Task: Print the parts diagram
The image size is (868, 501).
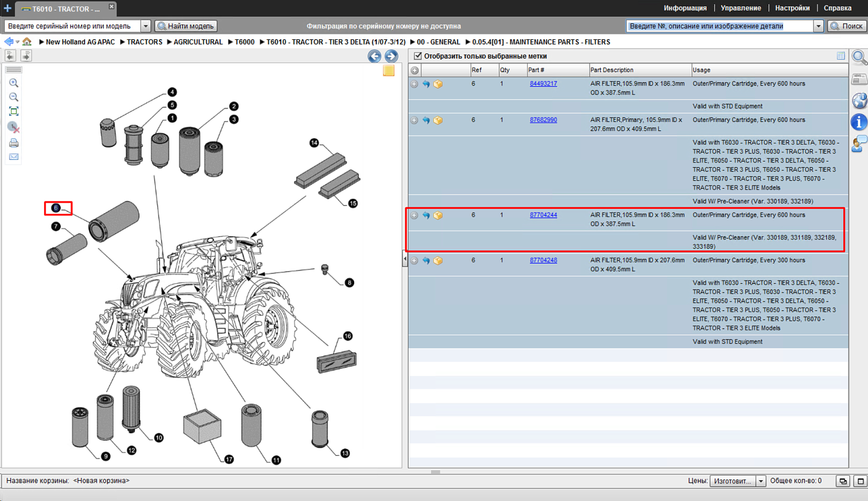Action: [x=14, y=143]
